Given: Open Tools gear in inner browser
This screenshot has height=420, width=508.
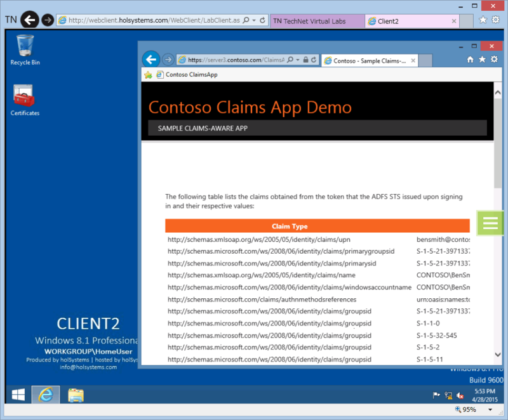Looking at the screenshot, I should click(495, 60).
